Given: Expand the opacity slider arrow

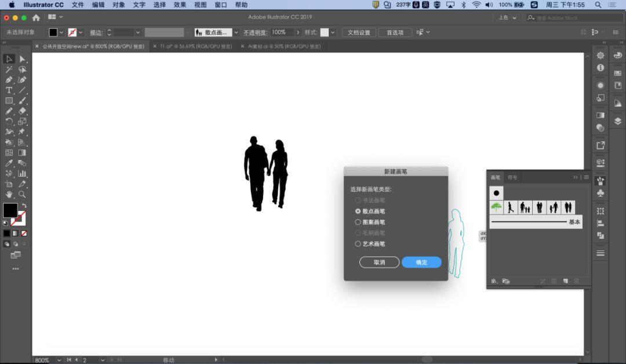Looking at the screenshot, I should 298,32.
